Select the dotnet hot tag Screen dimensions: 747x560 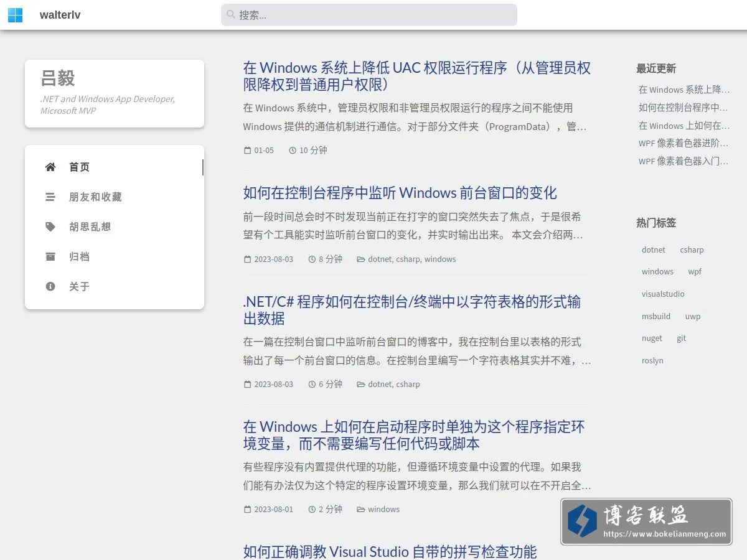(x=654, y=250)
